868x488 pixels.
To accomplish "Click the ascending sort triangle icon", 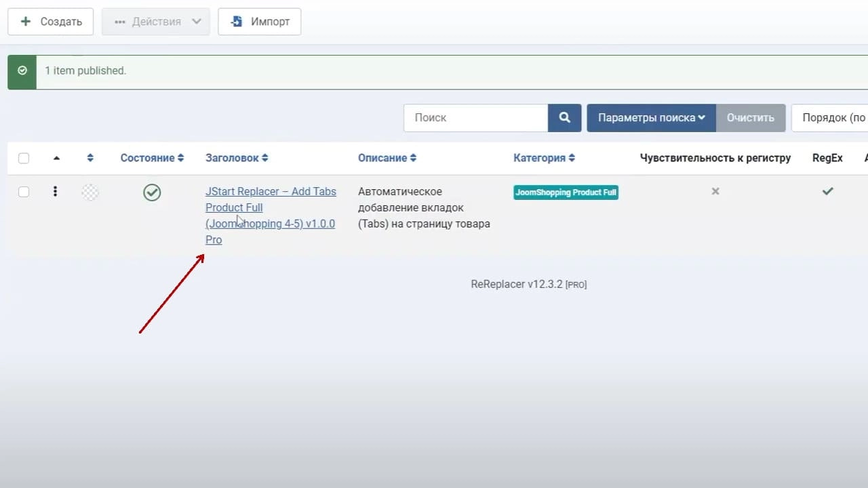I will tap(56, 158).
